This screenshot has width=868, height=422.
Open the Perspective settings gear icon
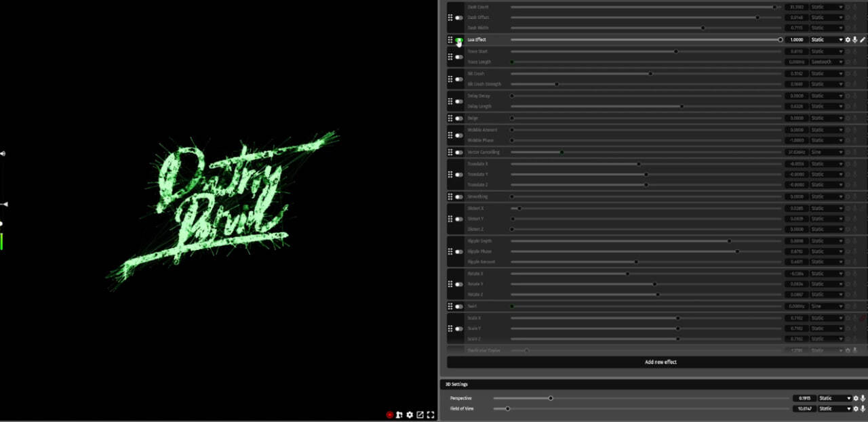856,398
